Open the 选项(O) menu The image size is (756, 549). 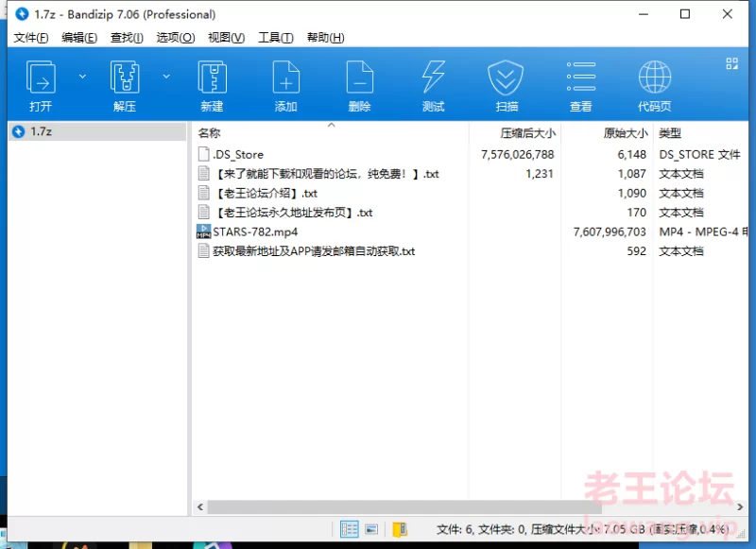(176, 38)
